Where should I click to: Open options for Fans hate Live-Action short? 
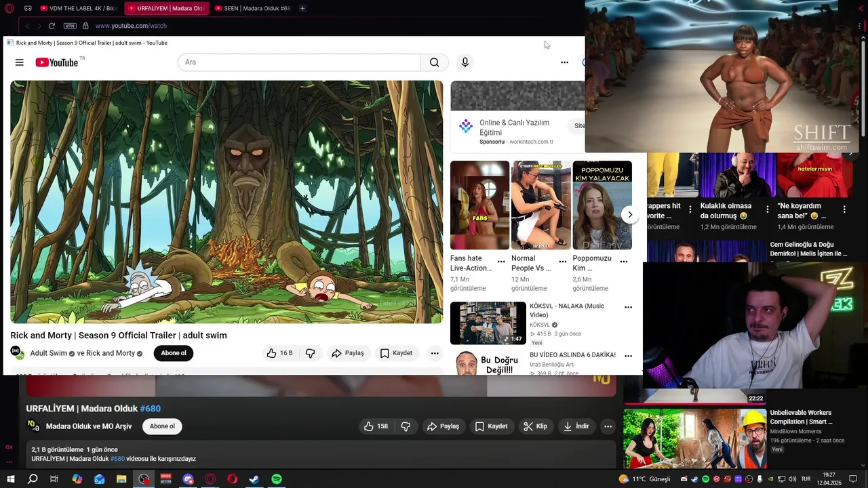[501, 262]
